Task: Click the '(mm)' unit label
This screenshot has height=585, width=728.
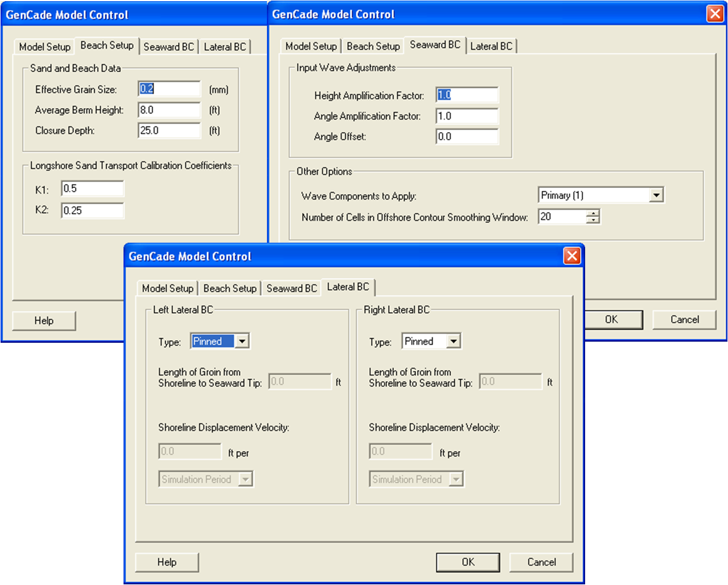Action: pyautogui.click(x=219, y=89)
